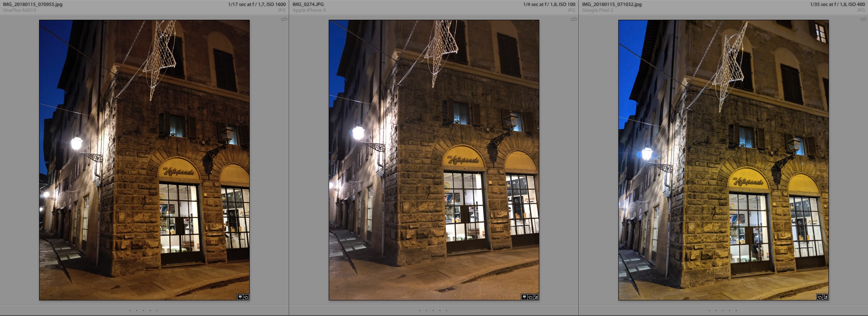Set one-star rating under the OnePlus photo
Image resolution: width=868 pixels, height=316 pixels.
[x=130, y=311]
